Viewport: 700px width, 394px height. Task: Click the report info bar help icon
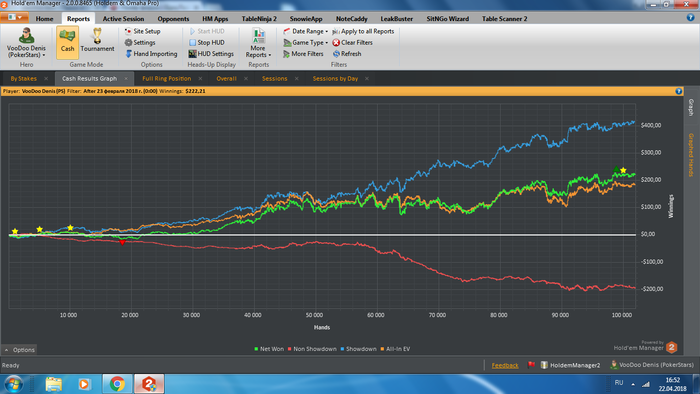tap(679, 91)
